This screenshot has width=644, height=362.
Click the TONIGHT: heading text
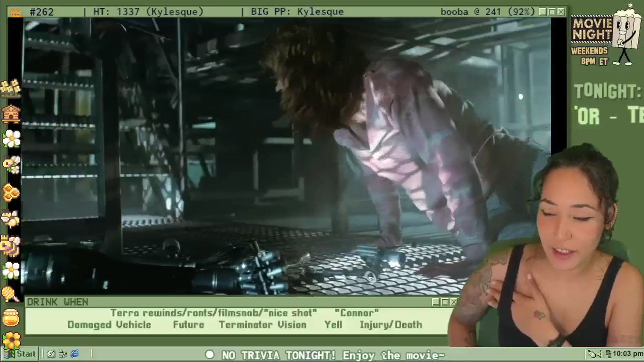tap(607, 91)
